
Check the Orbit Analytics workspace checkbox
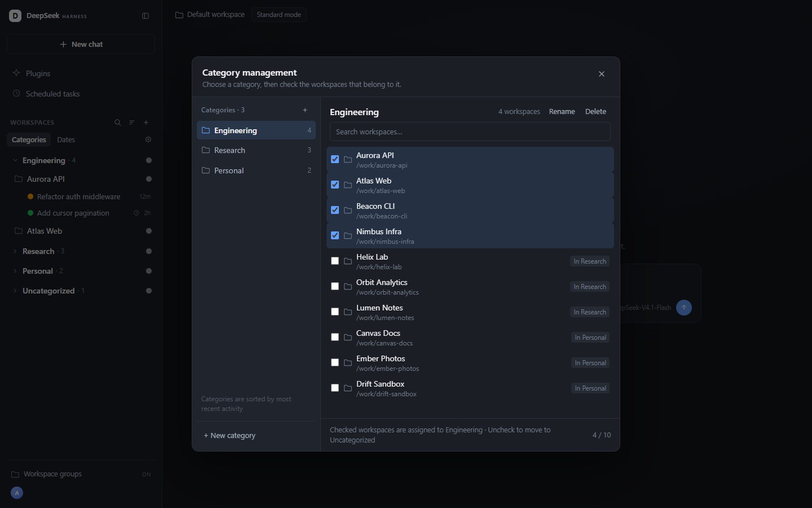click(x=335, y=286)
